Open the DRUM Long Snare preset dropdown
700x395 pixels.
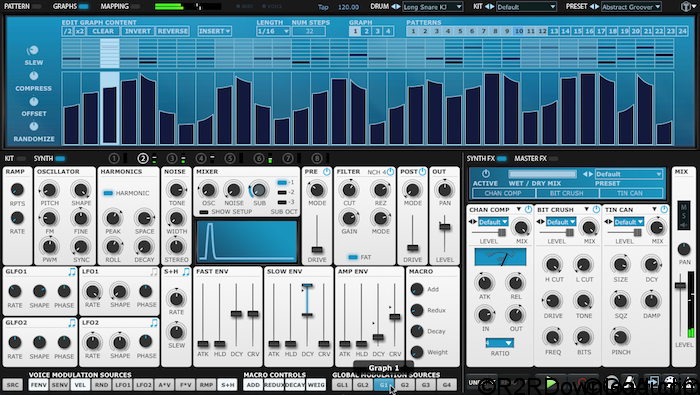[433, 7]
